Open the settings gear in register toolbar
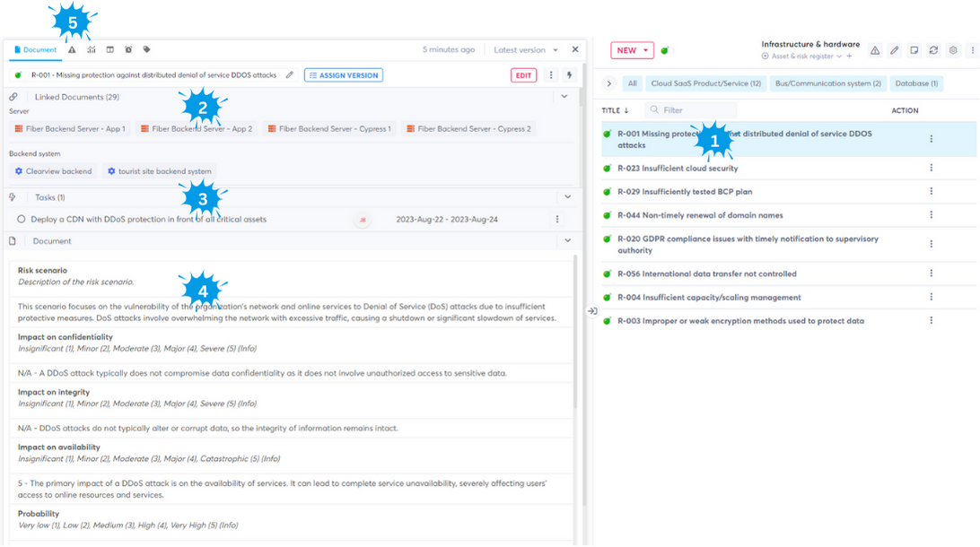Screen dimensions: 980x547 [x=953, y=51]
